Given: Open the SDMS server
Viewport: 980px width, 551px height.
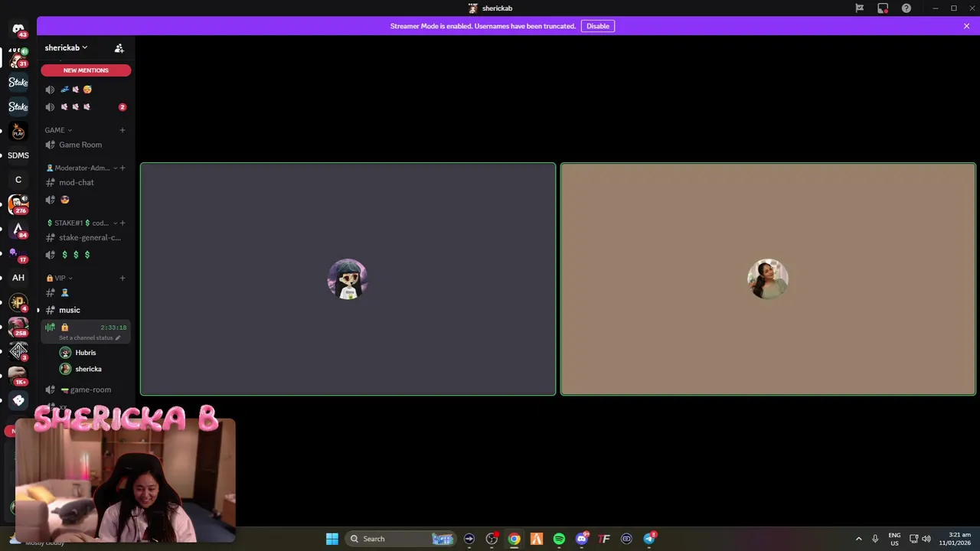Looking at the screenshot, I should pos(18,155).
